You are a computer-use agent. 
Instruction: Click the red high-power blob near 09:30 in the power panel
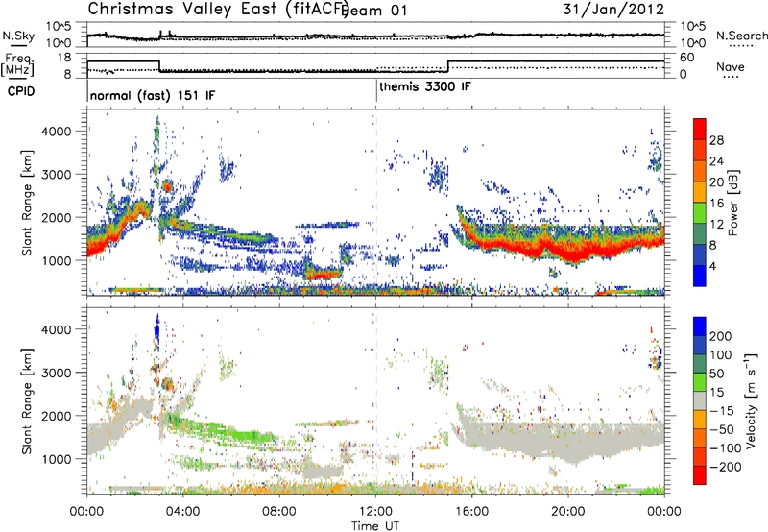tap(323, 275)
